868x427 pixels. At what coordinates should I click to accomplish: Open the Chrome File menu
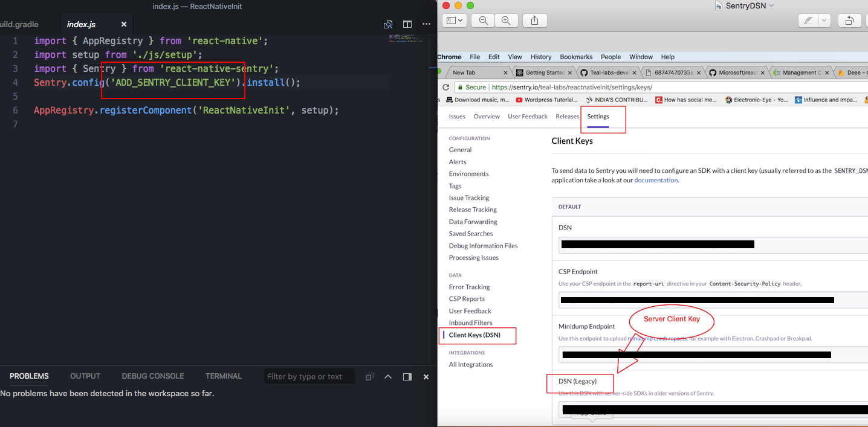coord(475,57)
